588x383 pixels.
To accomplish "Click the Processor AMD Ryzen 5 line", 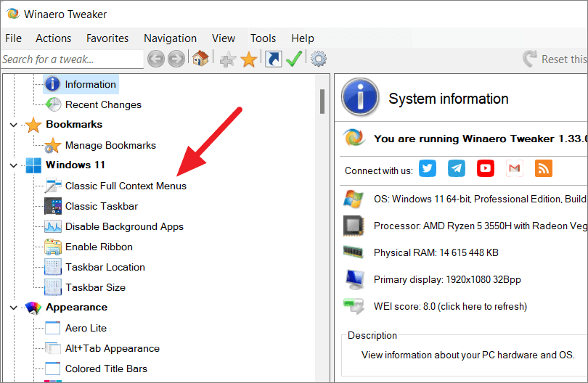I will [x=481, y=226].
